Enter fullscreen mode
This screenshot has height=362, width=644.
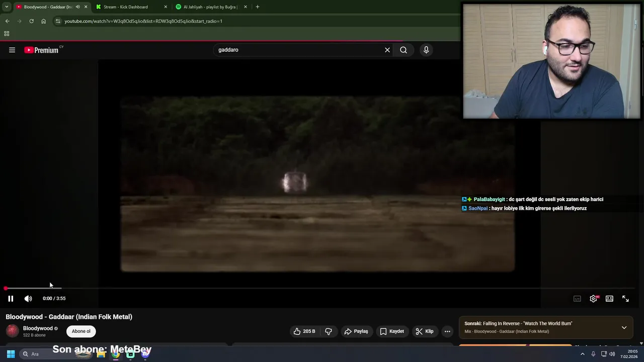pos(625,299)
